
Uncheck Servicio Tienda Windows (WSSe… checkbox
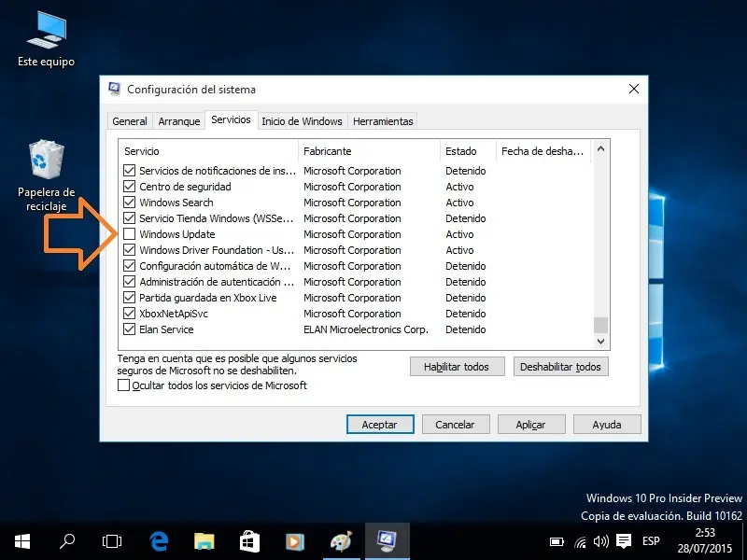coord(129,218)
